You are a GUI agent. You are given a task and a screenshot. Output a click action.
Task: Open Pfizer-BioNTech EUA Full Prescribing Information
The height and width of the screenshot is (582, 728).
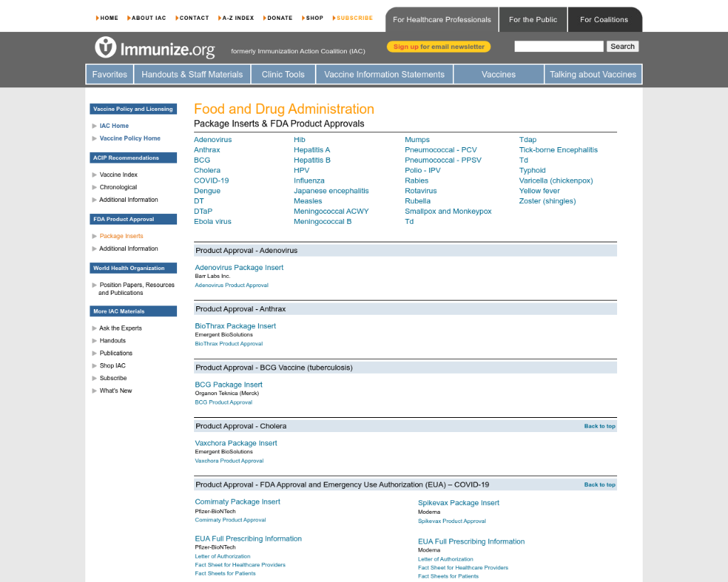pos(248,539)
